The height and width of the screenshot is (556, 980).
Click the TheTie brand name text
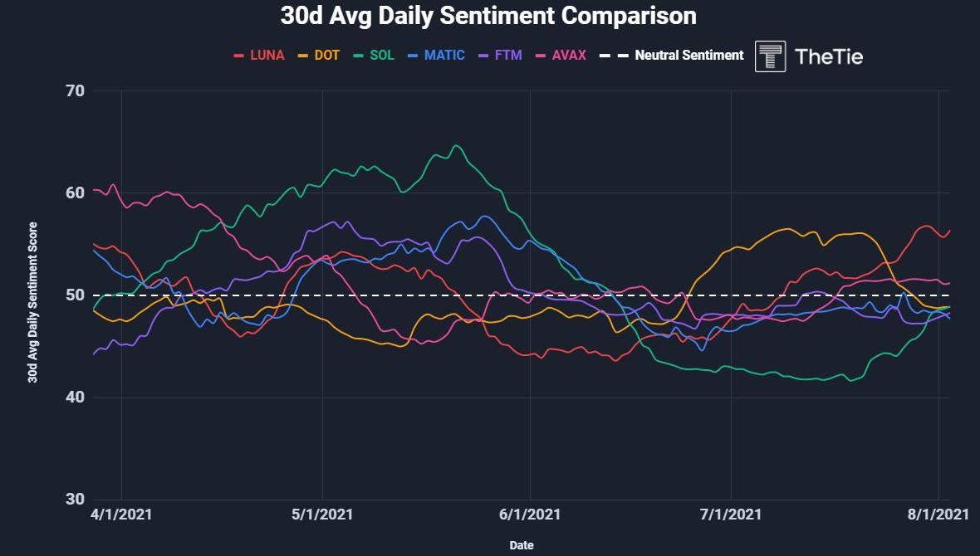829,56
